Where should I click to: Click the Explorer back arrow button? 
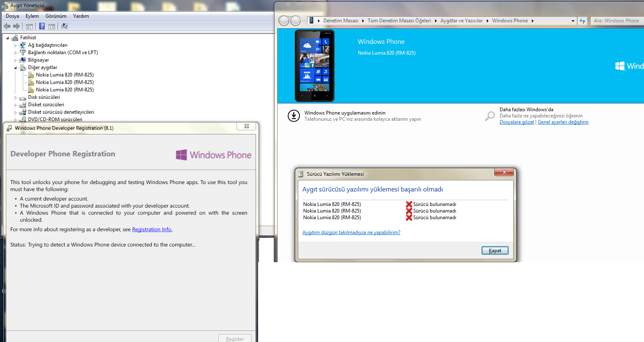[284, 20]
